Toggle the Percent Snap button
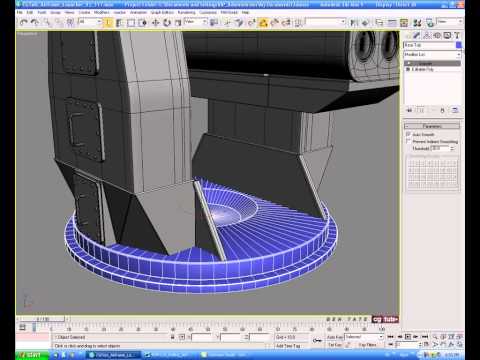Viewport: 480px width, 360px height. [x=275, y=23]
